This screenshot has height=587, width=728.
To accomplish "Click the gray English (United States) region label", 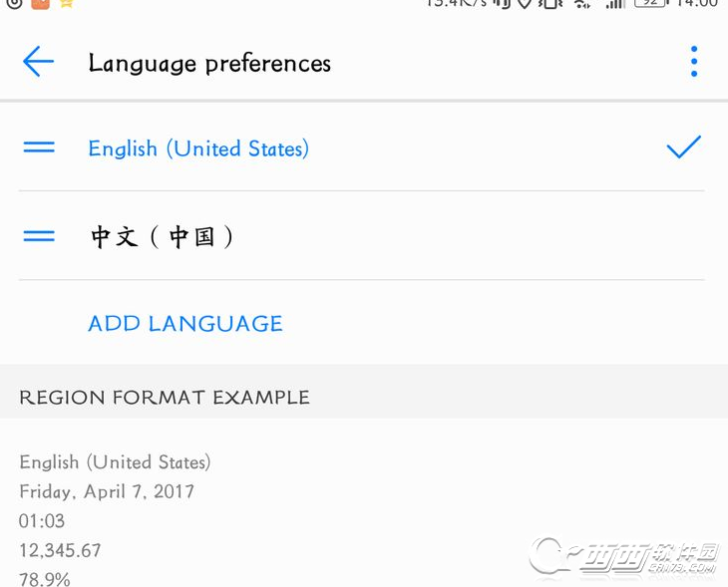I will pos(115,462).
